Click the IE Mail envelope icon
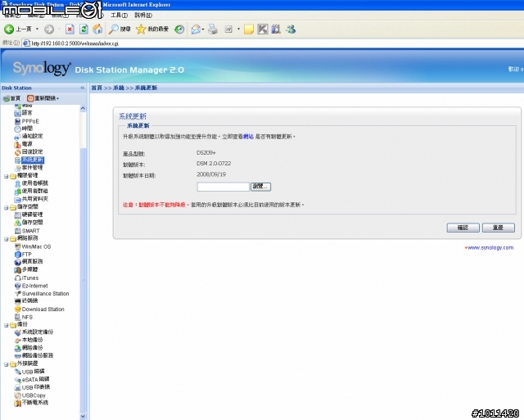This screenshot has width=524, height=420. point(196,29)
